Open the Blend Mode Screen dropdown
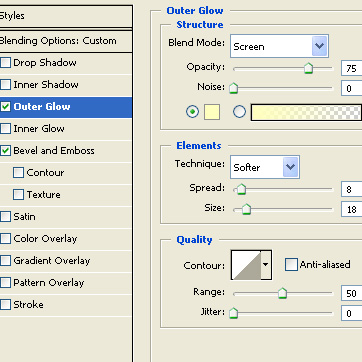 (x=279, y=46)
